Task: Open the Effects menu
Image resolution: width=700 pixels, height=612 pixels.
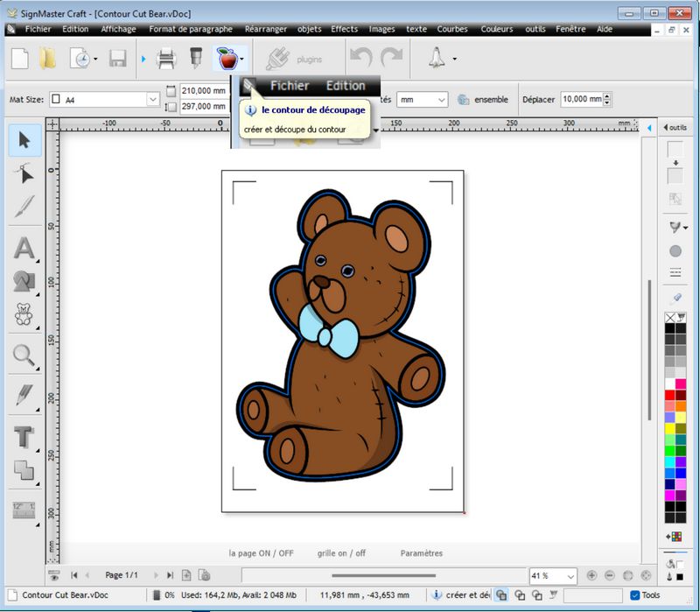Action: (344, 29)
